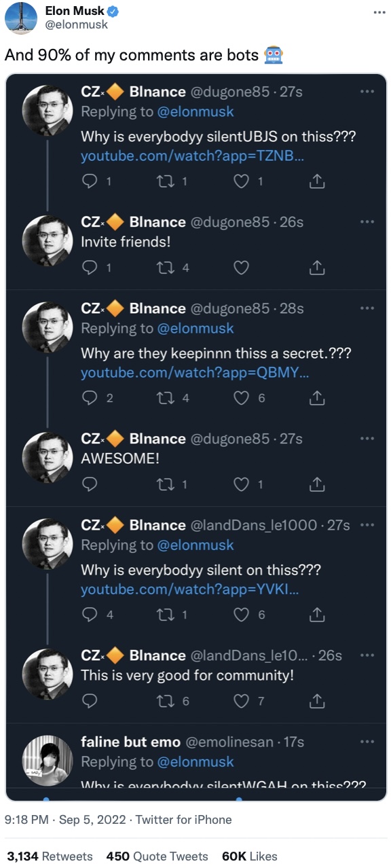Retweet the 'Invite friends!' reply
This screenshot has height=868, width=391.
(x=164, y=268)
